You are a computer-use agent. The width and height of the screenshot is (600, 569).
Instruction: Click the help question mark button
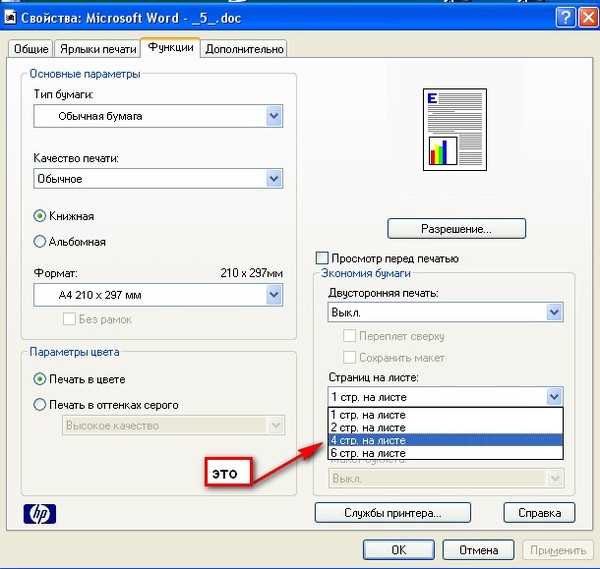coord(565,17)
